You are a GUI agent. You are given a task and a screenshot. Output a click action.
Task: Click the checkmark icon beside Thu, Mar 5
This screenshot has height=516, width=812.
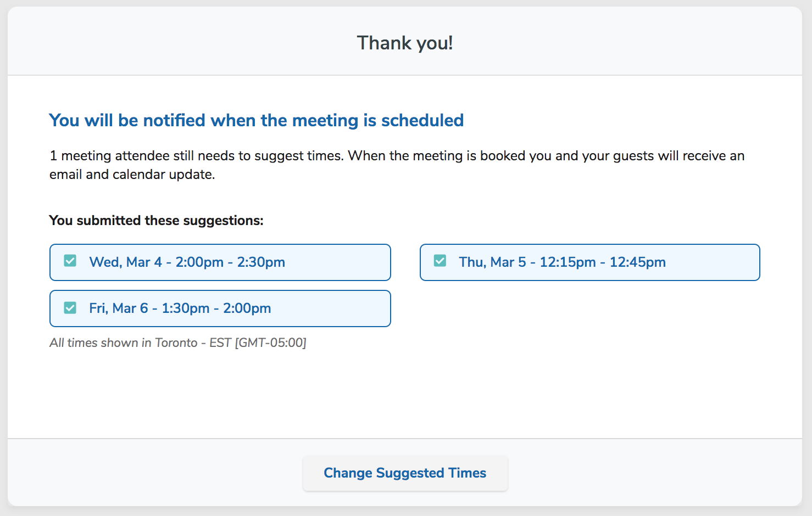pyautogui.click(x=440, y=261)
